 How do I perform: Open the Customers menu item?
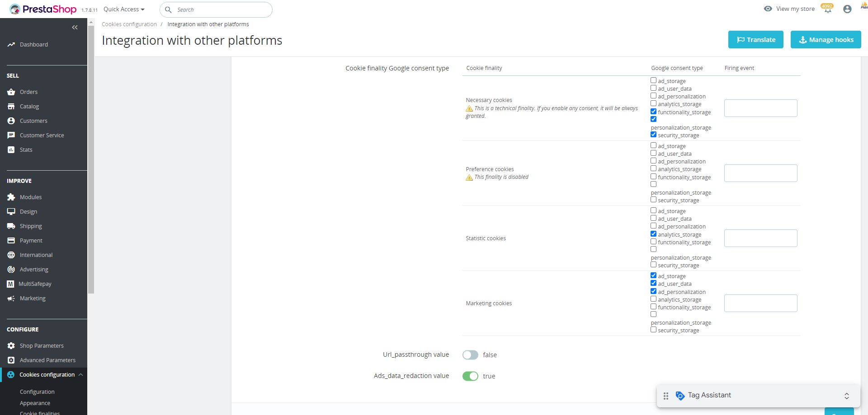[33, 121]
